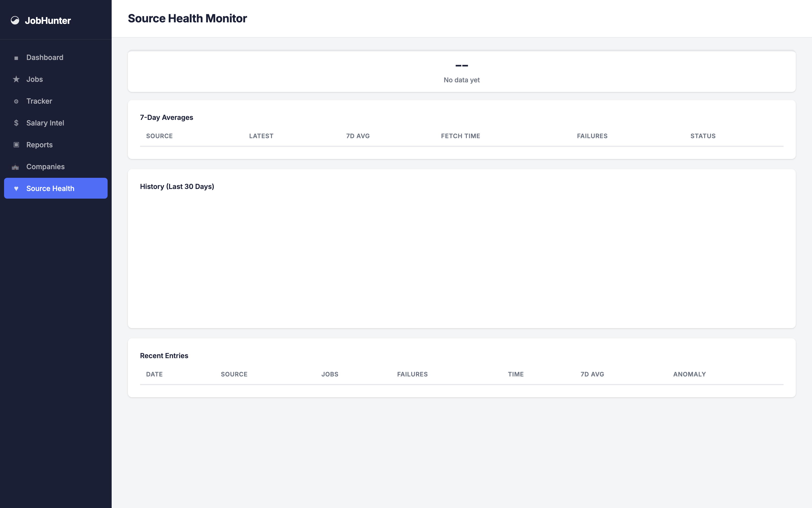Go to the Jobs section
The image size is (812, 508).
pos(56,79)
